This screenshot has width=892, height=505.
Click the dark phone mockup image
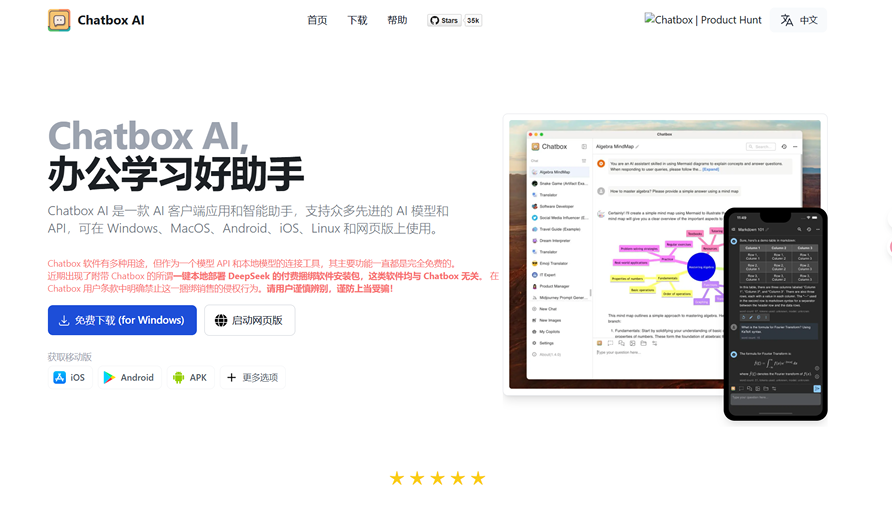coord(775,314)
